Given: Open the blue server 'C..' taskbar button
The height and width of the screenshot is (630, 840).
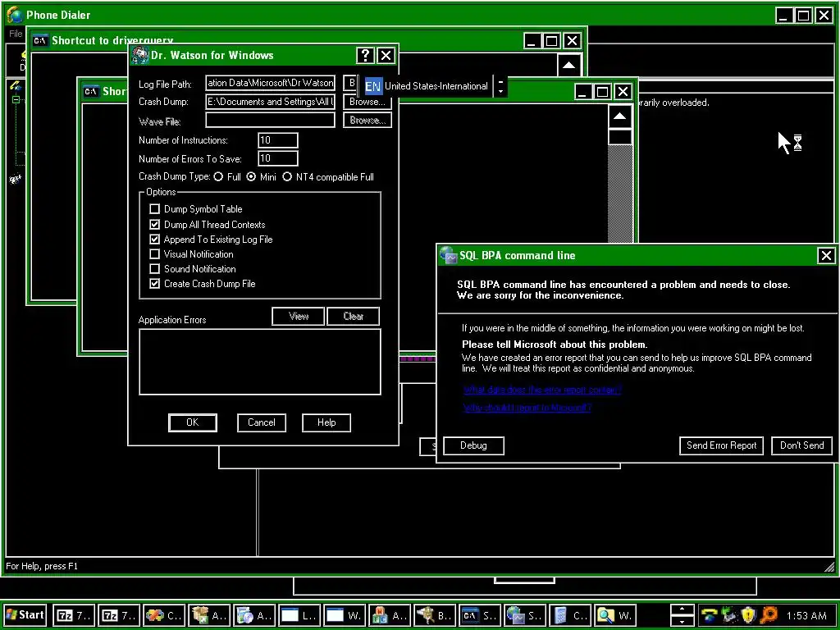Looking at the screenshot, I should point(571,615).
